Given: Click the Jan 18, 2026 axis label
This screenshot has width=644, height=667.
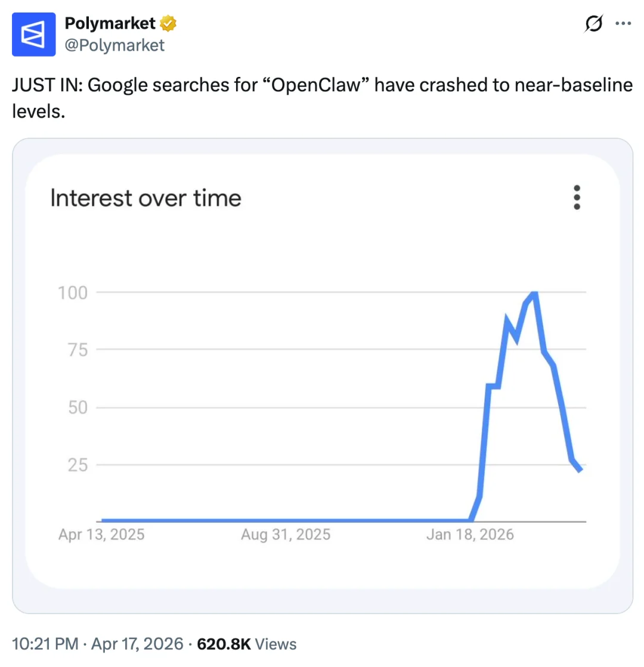Looking at the screenshot, I should 470,535.
